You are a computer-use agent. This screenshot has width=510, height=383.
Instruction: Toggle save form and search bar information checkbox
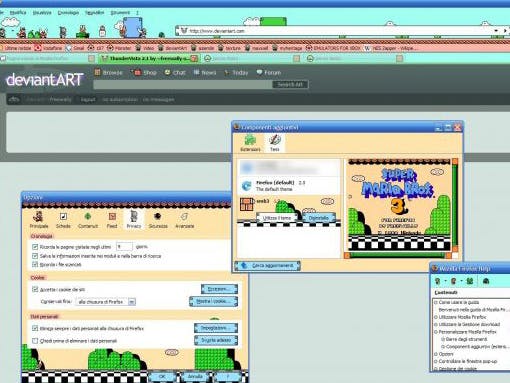pyautogui.click(x=35, y=256)
